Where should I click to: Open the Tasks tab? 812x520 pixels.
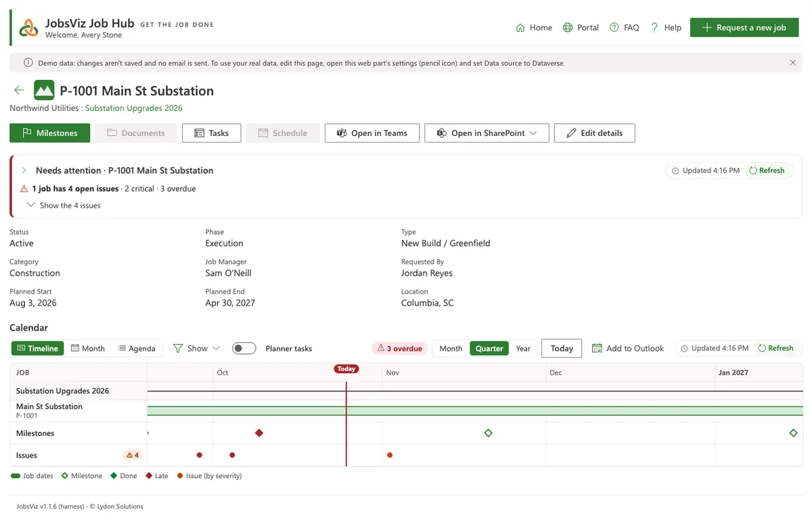click(x=212, y=133)
